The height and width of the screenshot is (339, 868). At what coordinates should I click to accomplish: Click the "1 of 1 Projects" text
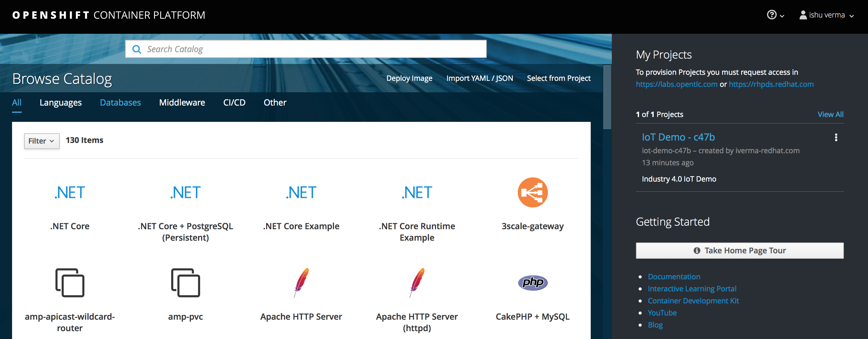(x=659, y=114)
